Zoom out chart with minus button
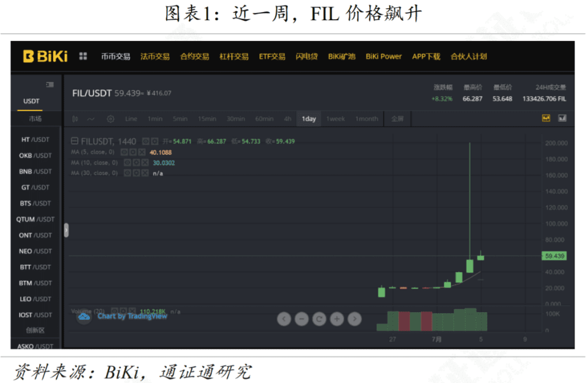 (x=302, y=319)
